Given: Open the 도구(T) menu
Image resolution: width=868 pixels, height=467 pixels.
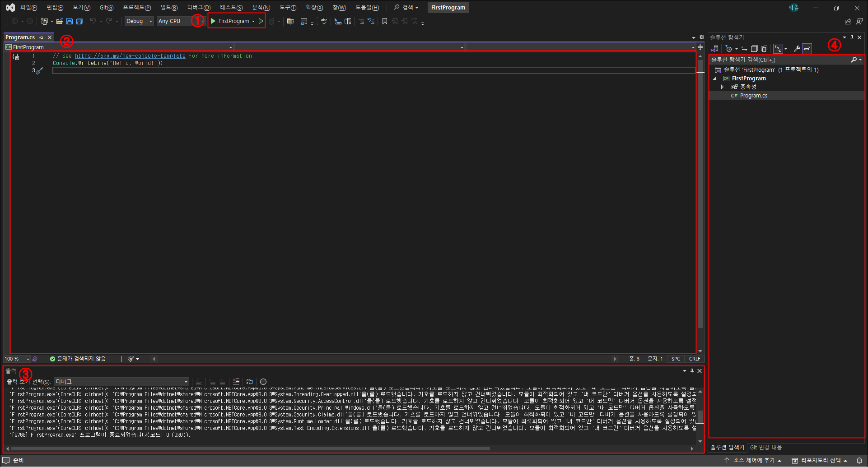Looking at the screenshot, I should (x=288, y=8).
